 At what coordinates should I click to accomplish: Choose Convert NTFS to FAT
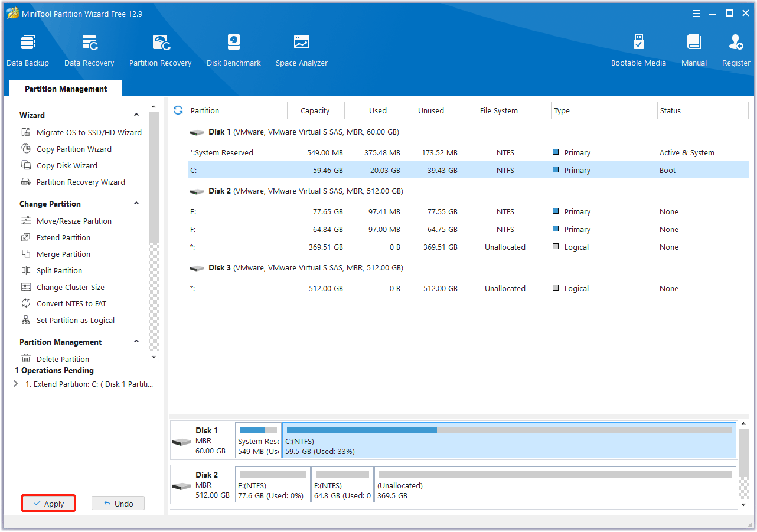pyautogui.click(x=64, y=303)
